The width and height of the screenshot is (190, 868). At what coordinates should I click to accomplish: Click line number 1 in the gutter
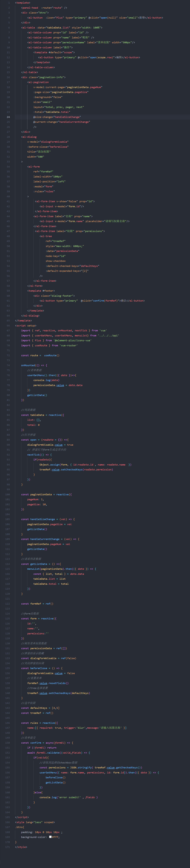[9, 3]
